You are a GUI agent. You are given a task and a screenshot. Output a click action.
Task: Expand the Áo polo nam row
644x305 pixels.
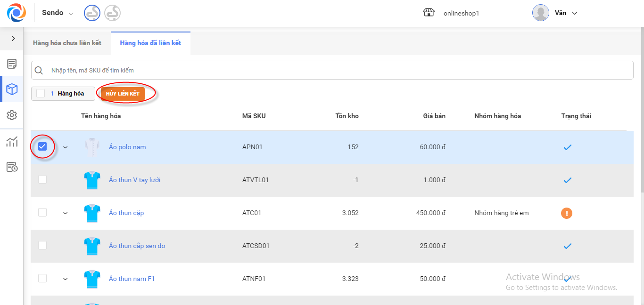tap(66, 147)
